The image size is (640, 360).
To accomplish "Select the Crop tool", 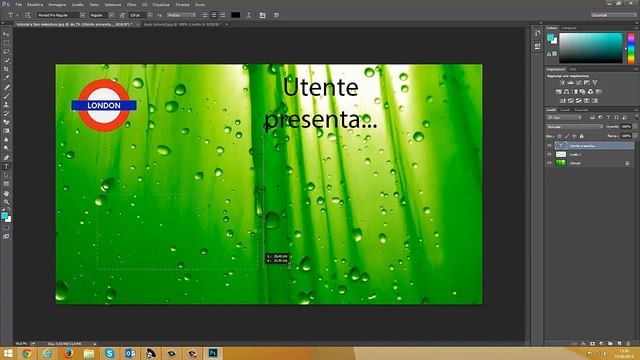I will 6,69.
